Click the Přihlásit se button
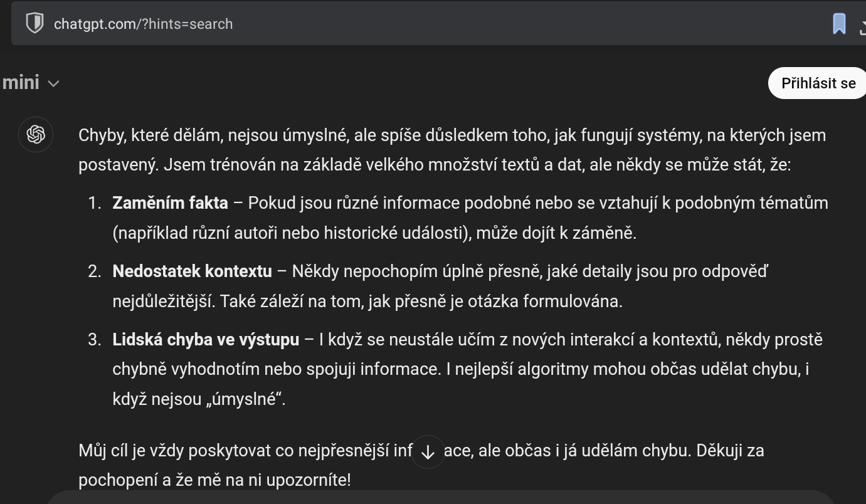 (x=818, y=83)
